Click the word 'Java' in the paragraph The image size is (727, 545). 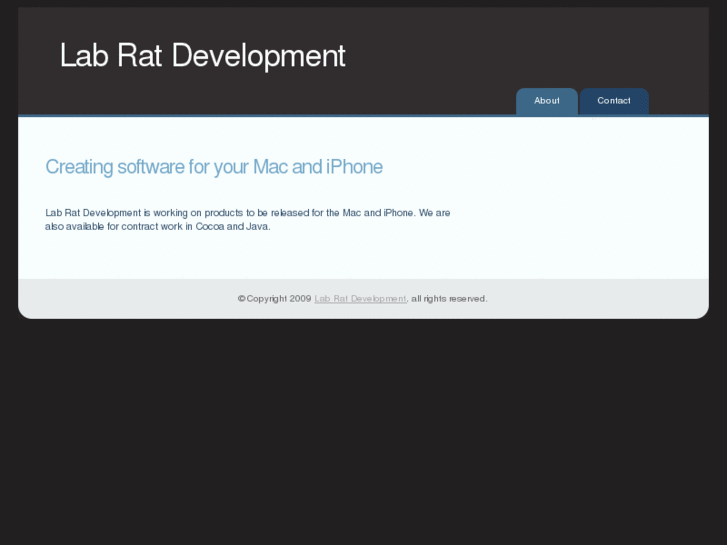(258, 227)
